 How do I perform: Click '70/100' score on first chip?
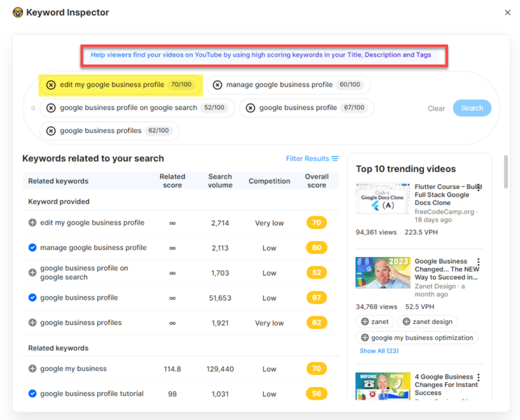(x=181, y=85)
